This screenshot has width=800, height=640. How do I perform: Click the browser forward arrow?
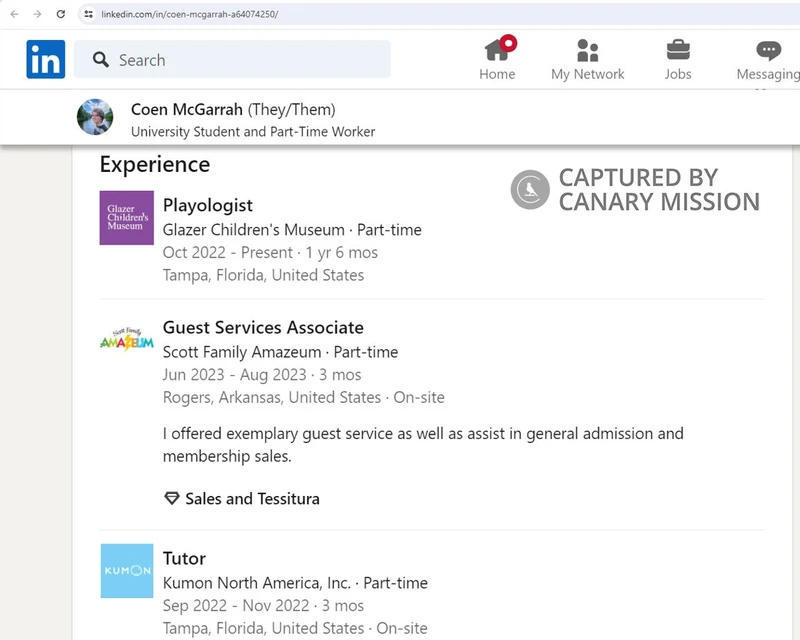click(x=37, y=14)
